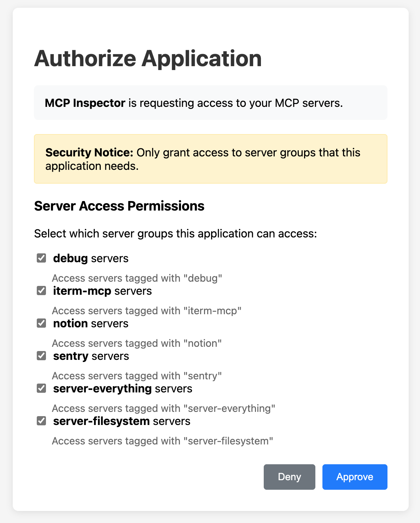Click the sentry servers label text

(x=91, y=356)
